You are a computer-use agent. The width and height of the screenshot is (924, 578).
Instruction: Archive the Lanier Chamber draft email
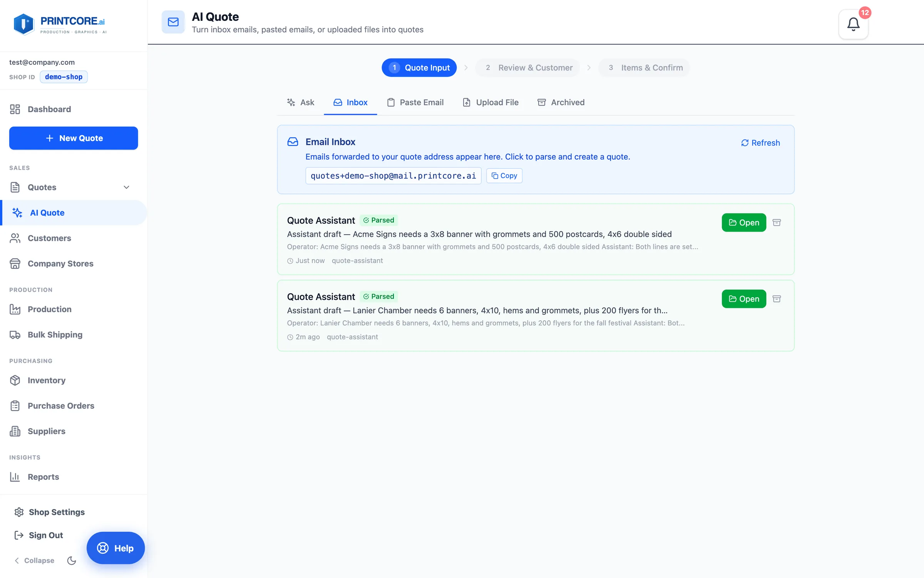(777, 299)
